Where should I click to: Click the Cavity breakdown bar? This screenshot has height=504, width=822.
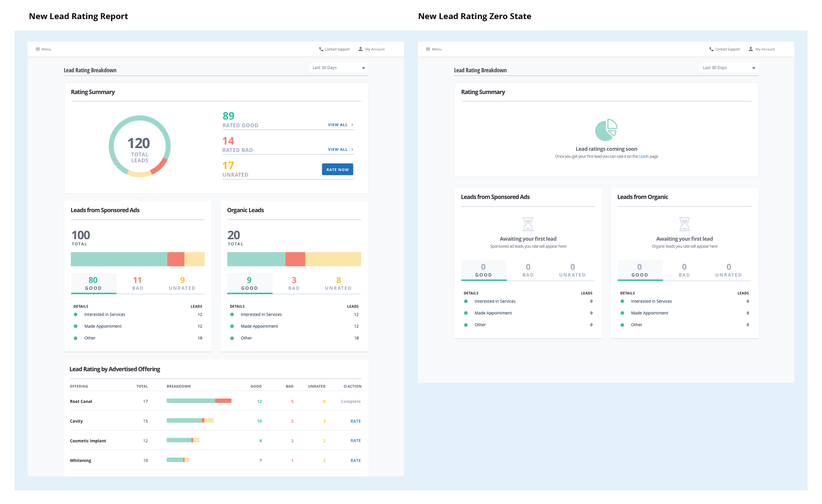click(190, 420)
